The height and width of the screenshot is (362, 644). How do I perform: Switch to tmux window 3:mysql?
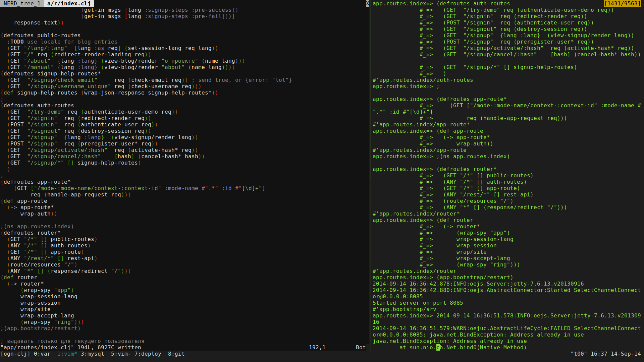[x=92, y=354]
